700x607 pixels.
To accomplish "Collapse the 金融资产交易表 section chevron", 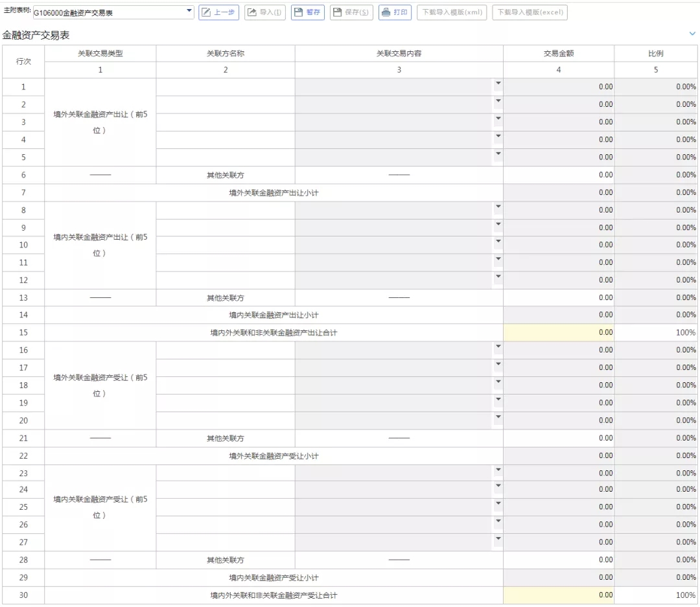I will click(x=692, y=33).
